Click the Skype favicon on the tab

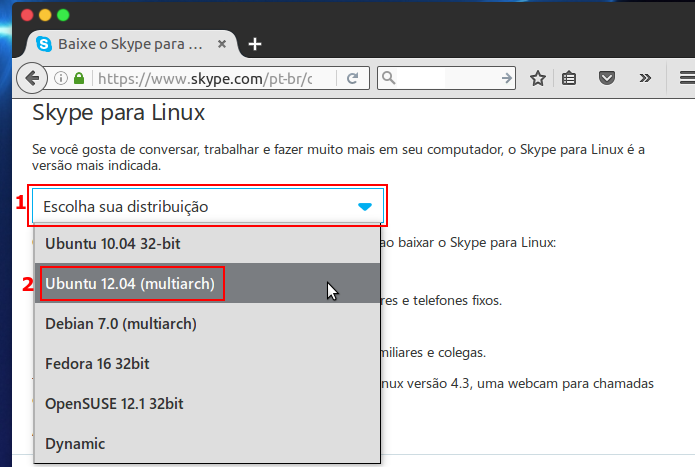coord(44,44)
